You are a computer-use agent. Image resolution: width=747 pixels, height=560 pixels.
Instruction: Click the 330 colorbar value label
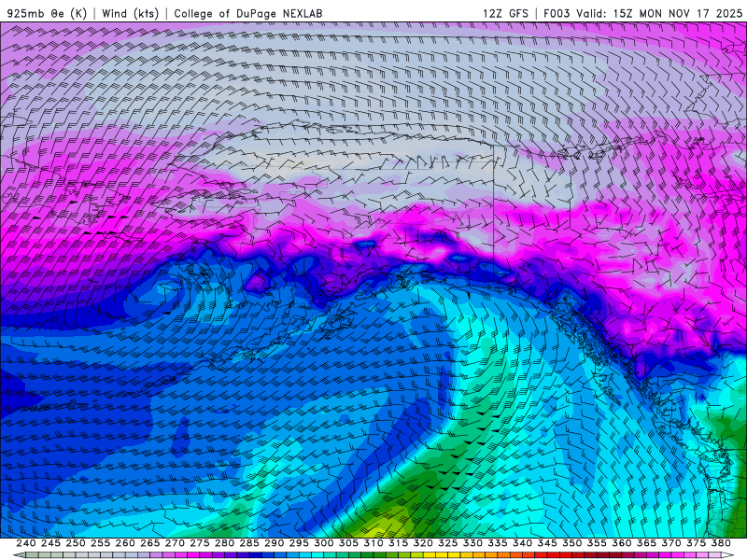[472, 543]
